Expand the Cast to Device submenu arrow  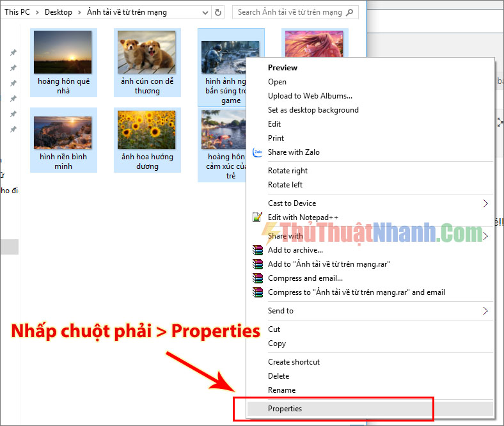point(485,203)
